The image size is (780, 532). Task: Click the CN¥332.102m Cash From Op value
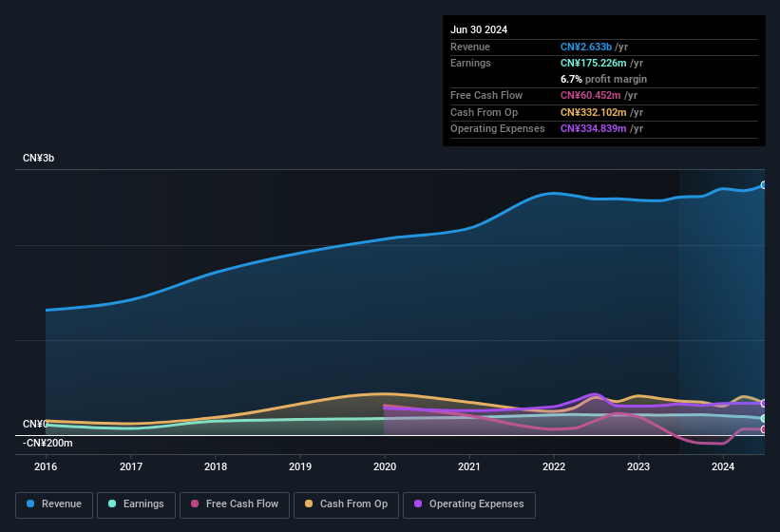592,112
